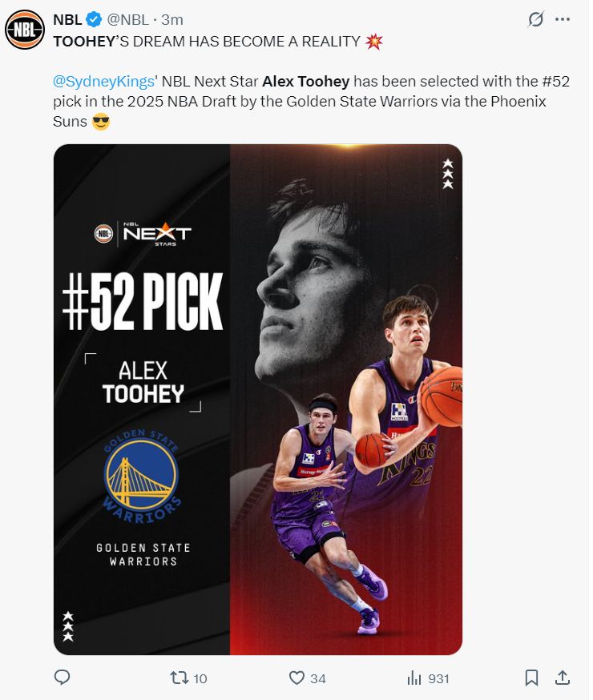Open the reply comment icon
The image size is (593, 700).
tap(62, 678)
